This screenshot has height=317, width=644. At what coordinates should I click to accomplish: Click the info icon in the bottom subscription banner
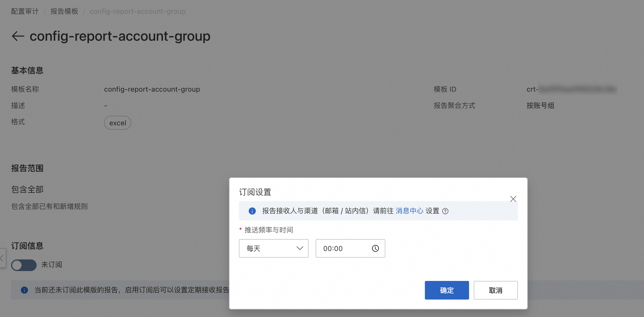point(24,290)
